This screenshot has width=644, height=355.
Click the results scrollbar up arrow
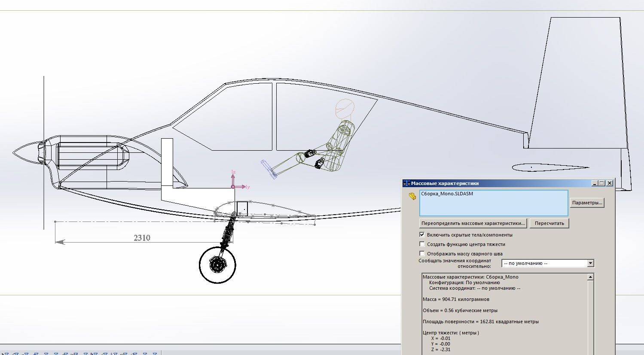[x=590, y=277]
